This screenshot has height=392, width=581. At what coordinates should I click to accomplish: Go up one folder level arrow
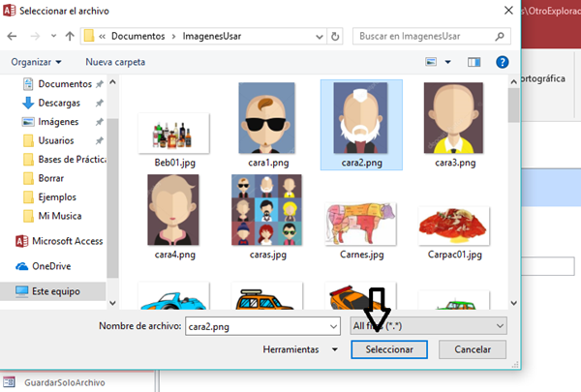pyautogui.click(x=70, y=36)
